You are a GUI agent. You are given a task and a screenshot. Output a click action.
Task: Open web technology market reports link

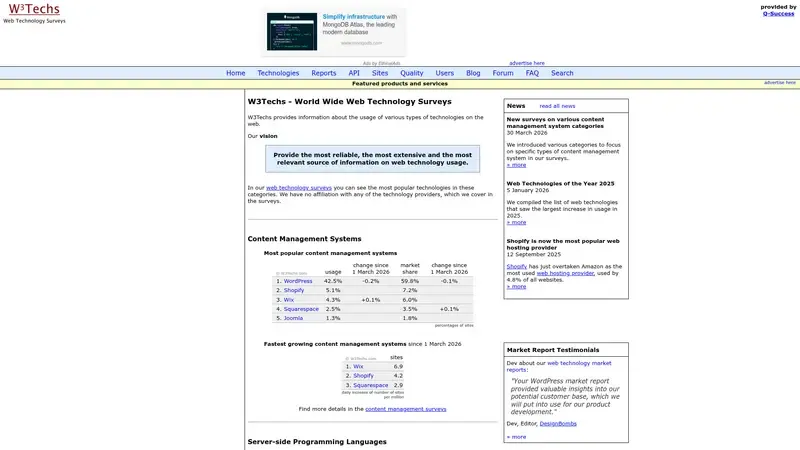pos(559,366)
